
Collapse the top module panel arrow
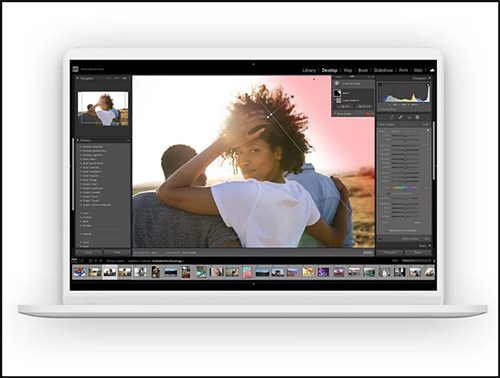(253, 64)
